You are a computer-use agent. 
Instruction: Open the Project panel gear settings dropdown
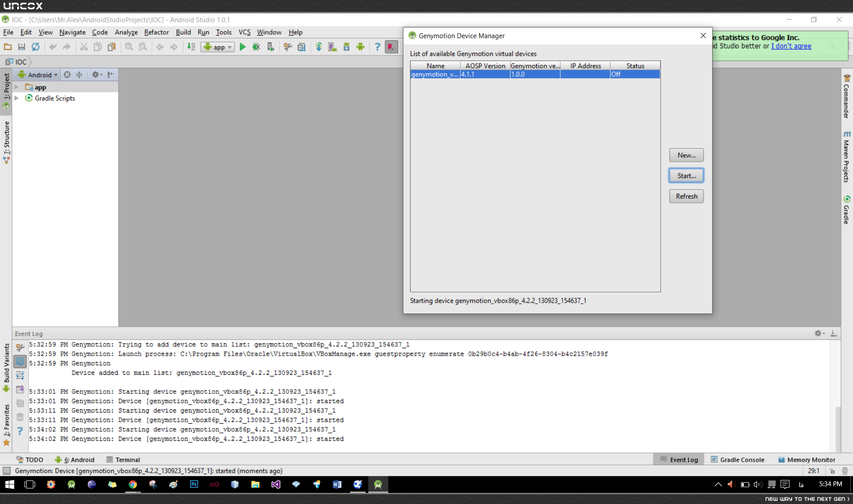pos(97,75)
